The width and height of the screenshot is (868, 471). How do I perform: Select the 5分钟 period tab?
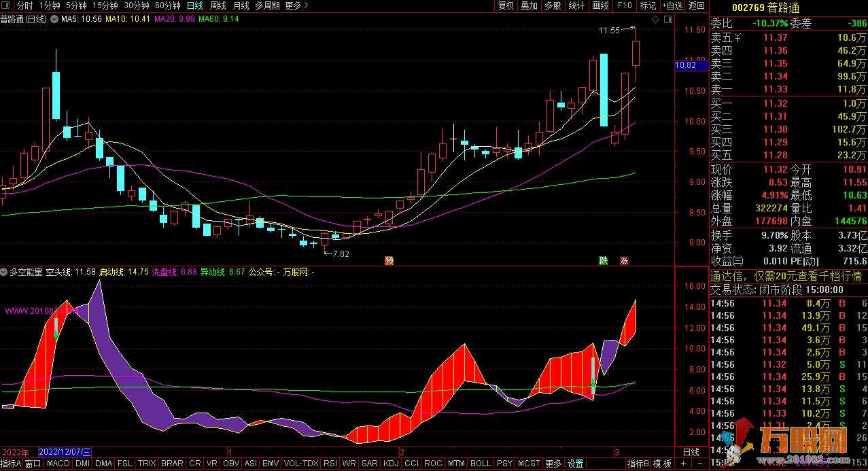click(x=77, y=5)
